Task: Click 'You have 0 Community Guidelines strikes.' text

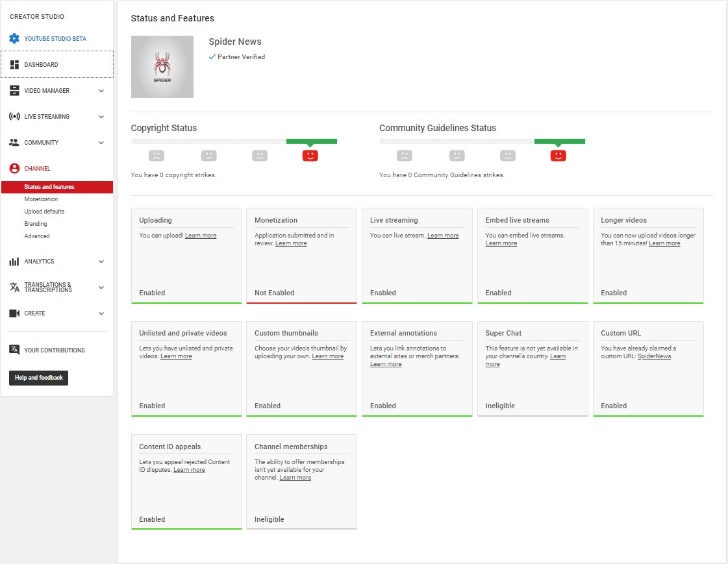Action: [442, 175]
